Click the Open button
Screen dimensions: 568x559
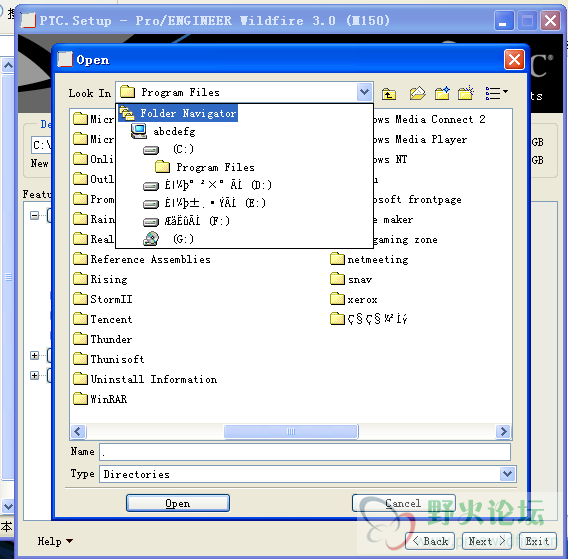[178, 503]
